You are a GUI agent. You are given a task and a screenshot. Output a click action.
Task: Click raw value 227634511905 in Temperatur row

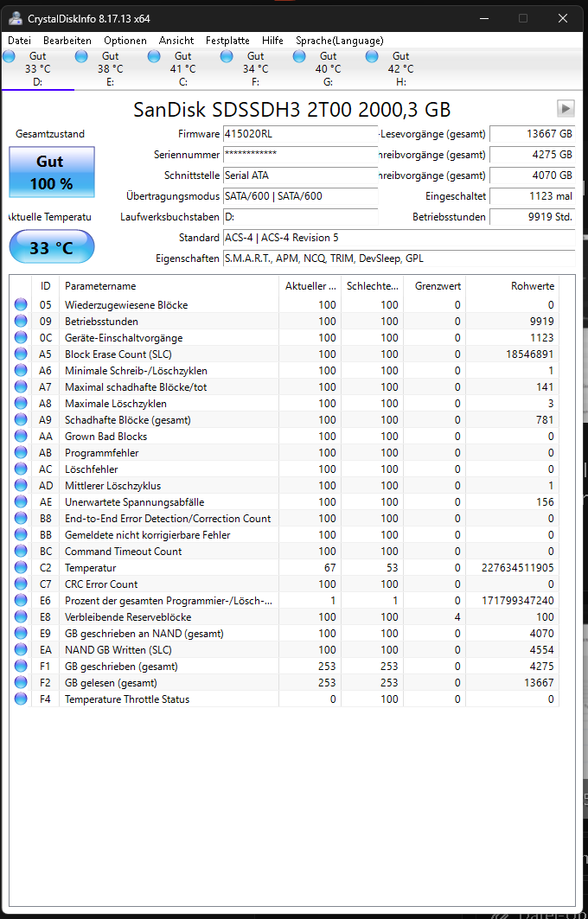pos(517,567)
